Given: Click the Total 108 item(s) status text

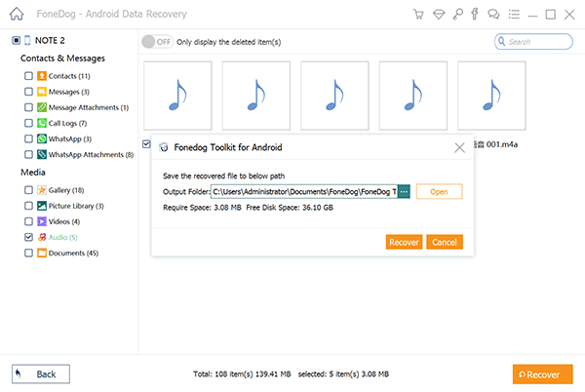Looking at the screenshot, I should pos(242,374).
